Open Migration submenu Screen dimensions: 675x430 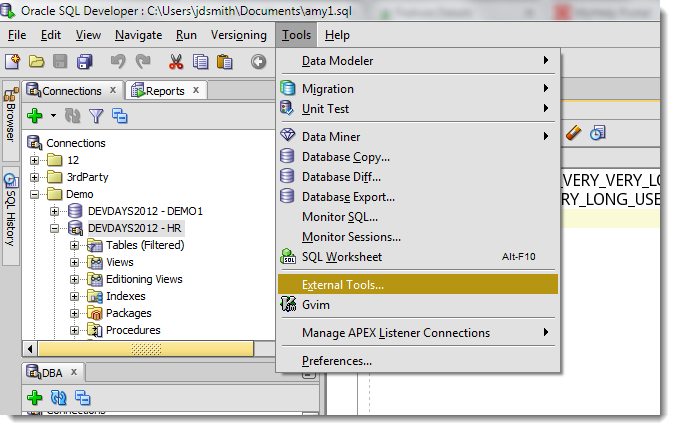pos(418,89)
